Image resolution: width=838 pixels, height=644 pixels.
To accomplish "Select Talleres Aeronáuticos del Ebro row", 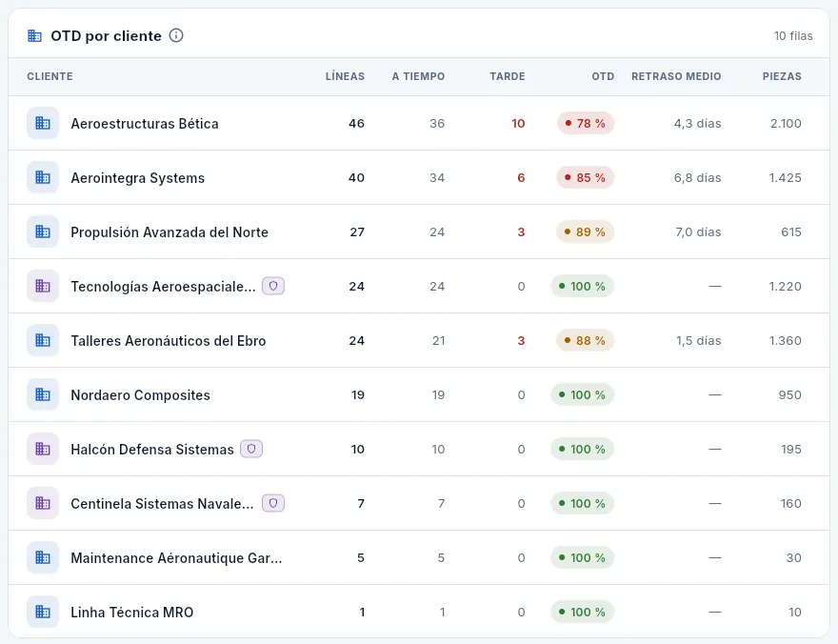I will (x=419, y=340).
